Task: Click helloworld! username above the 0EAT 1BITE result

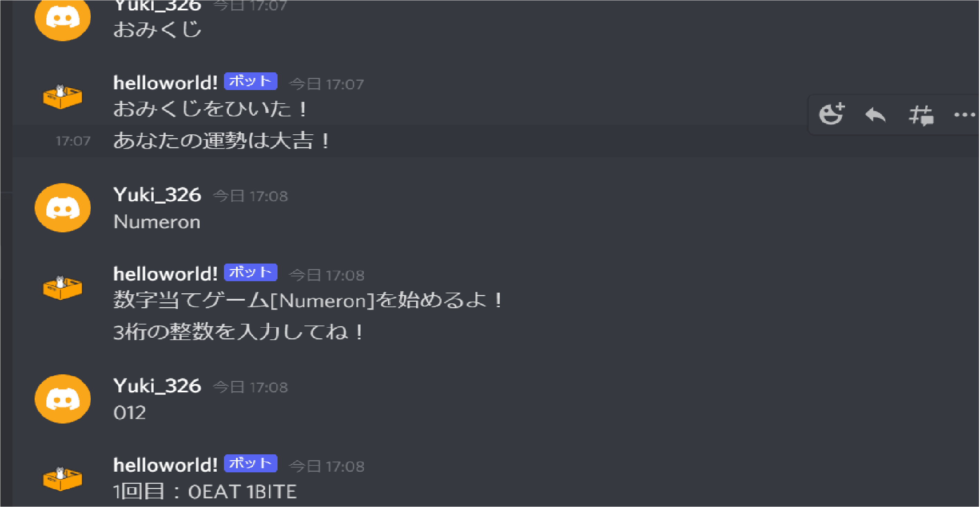Action: coord(165,465)
